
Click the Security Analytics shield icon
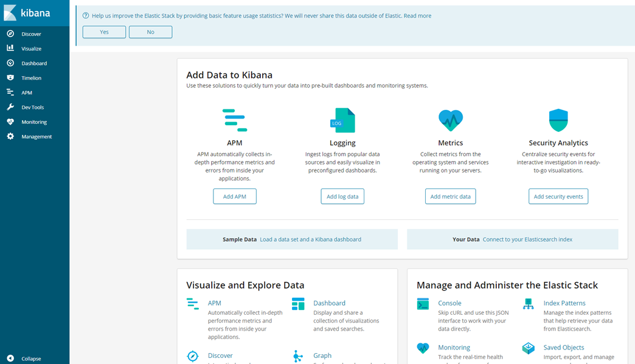(558, 120)
